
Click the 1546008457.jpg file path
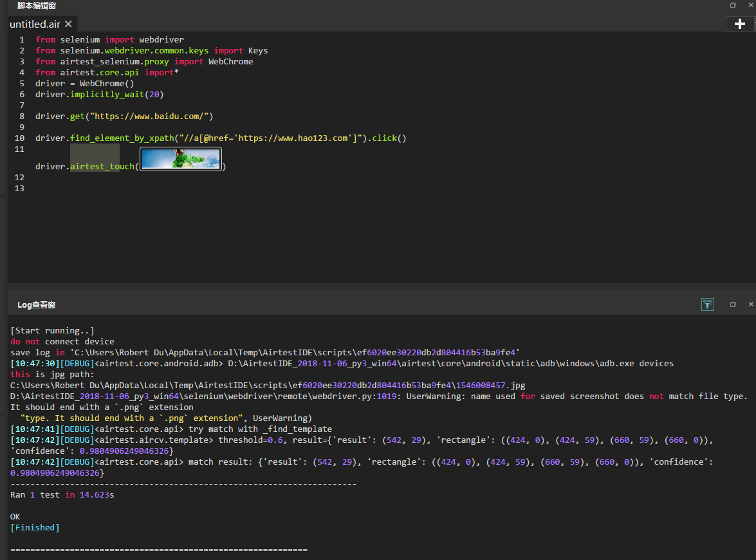268,386
